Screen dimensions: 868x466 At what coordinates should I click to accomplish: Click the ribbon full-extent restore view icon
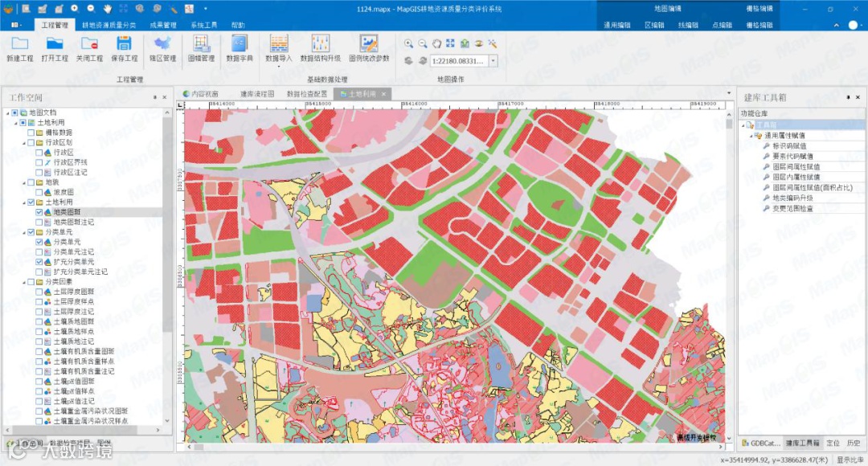pos(451,43)
